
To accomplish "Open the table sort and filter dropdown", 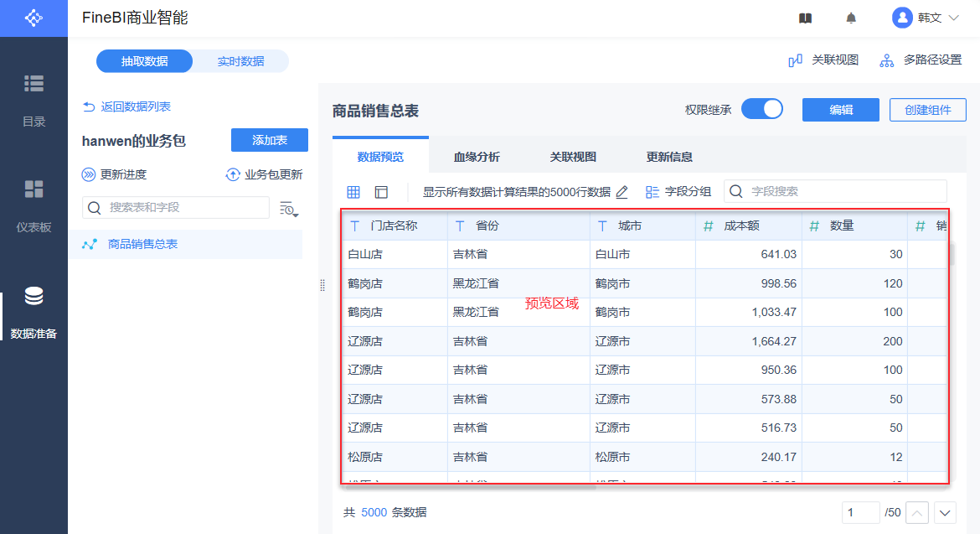I will tap(288, 209).
